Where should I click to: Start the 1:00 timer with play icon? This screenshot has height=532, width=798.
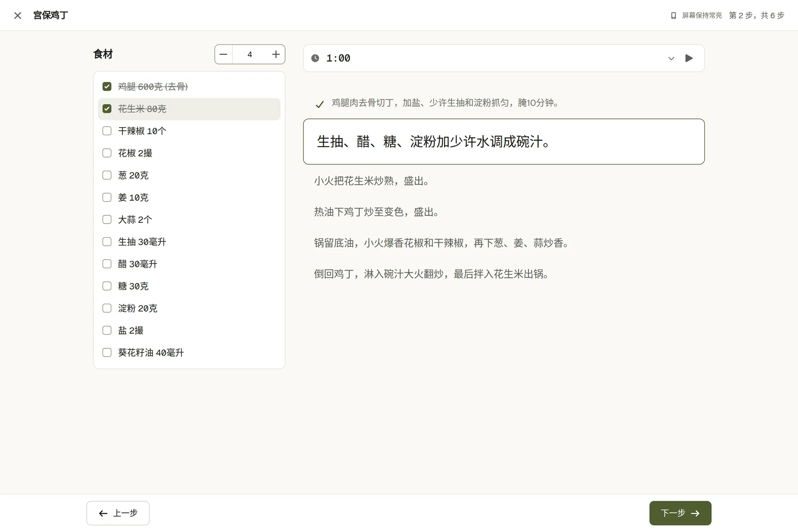click(x=689, y=58)
